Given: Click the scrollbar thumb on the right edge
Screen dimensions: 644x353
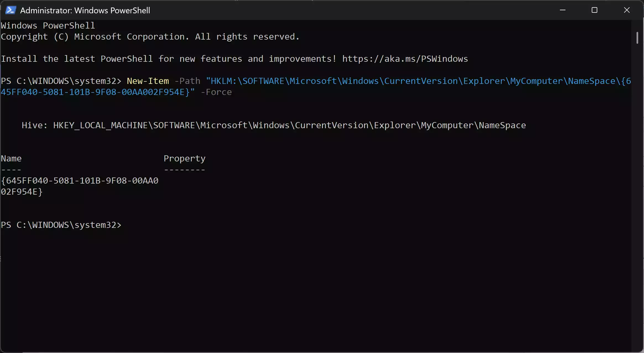Looking at the screenshot, I should [638, 38].
